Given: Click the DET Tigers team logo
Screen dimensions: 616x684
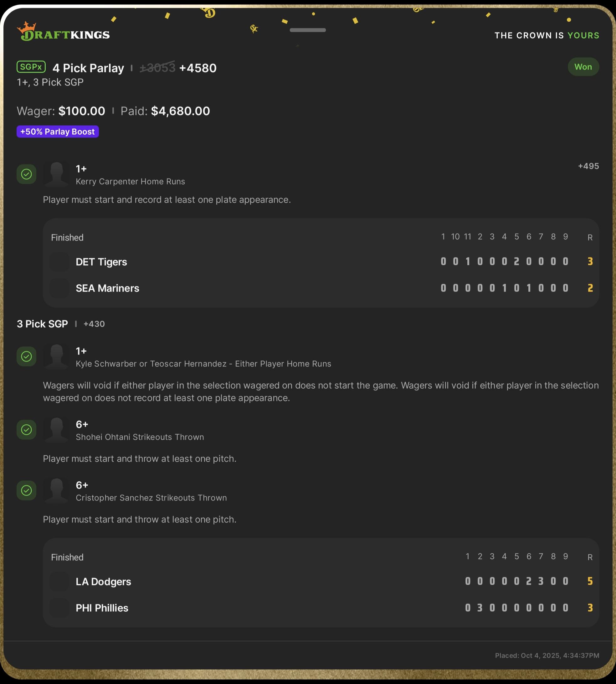Looking at the screenshot, I should click(59, 262).
